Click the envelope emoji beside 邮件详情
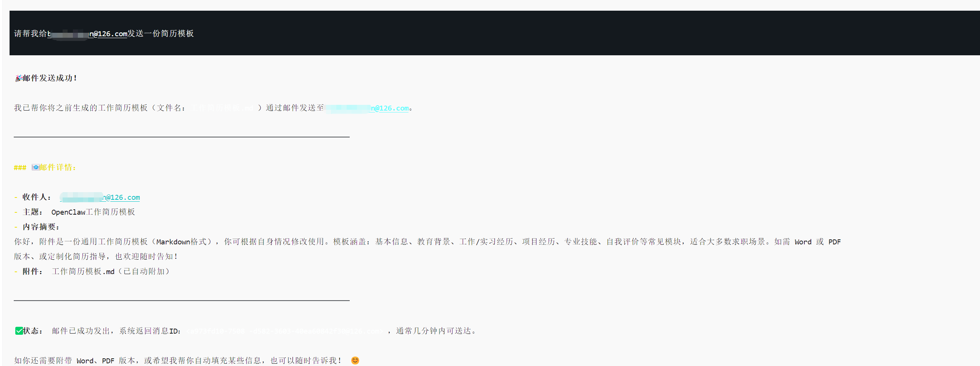Image resolution: width=980 pixels, height=366 pixels. pyautogui.click(x=36, y=167)
